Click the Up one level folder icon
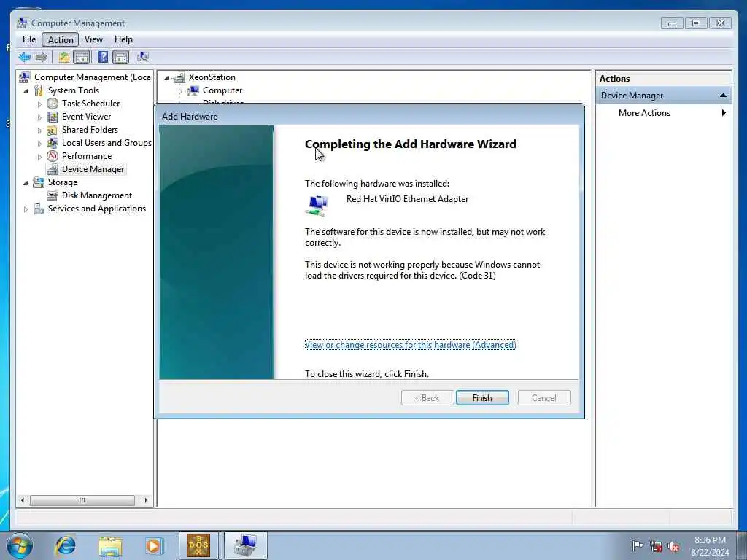Image resolution: width=747 pixels, height=560 pixels. tap(64, 58)
